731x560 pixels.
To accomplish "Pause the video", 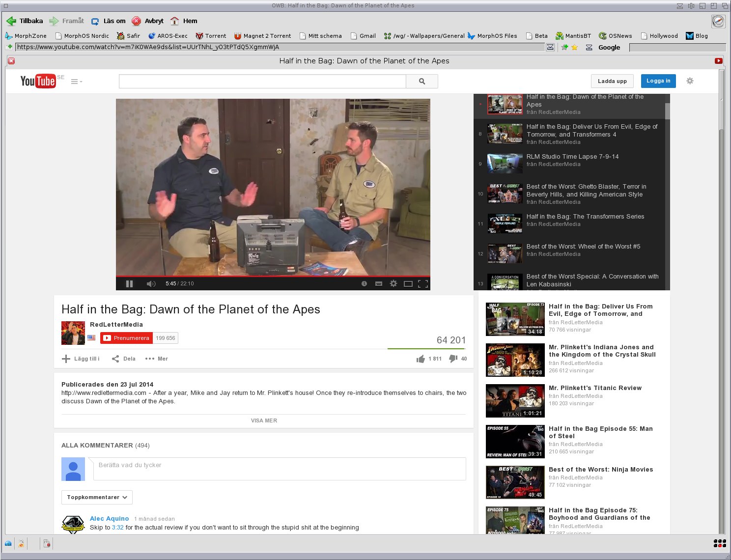I will tap(129, 283).
